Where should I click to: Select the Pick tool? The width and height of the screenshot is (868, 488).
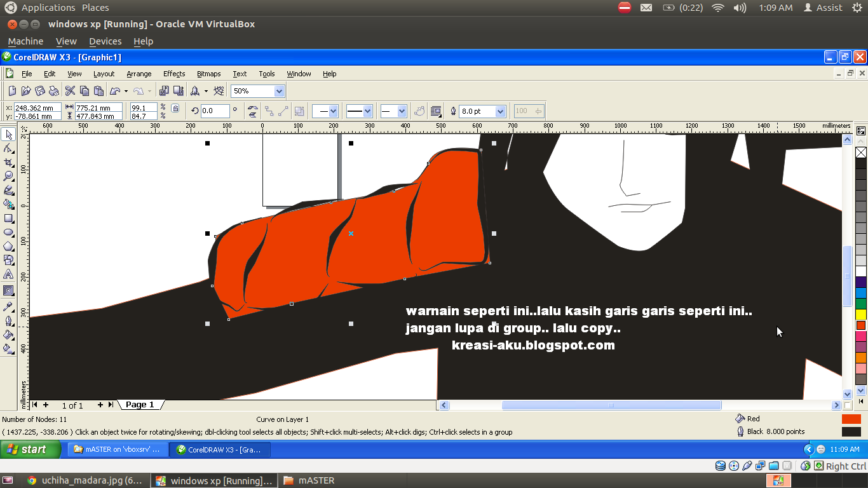[x=8, y=134]
